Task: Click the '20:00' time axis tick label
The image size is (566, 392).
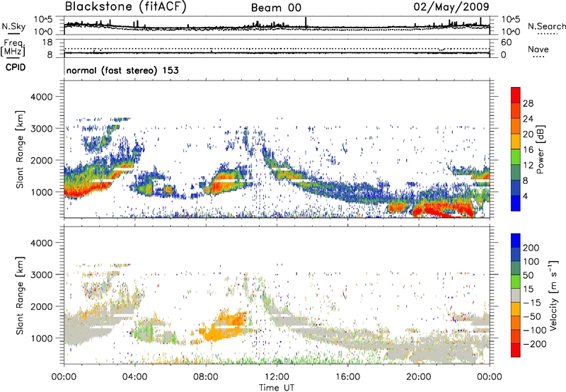Action: pos(418,377)
